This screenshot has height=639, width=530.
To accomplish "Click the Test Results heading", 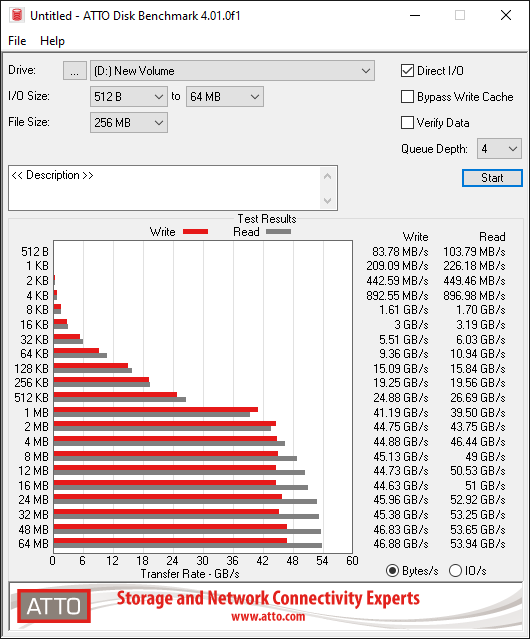I will tap(267, 219).
